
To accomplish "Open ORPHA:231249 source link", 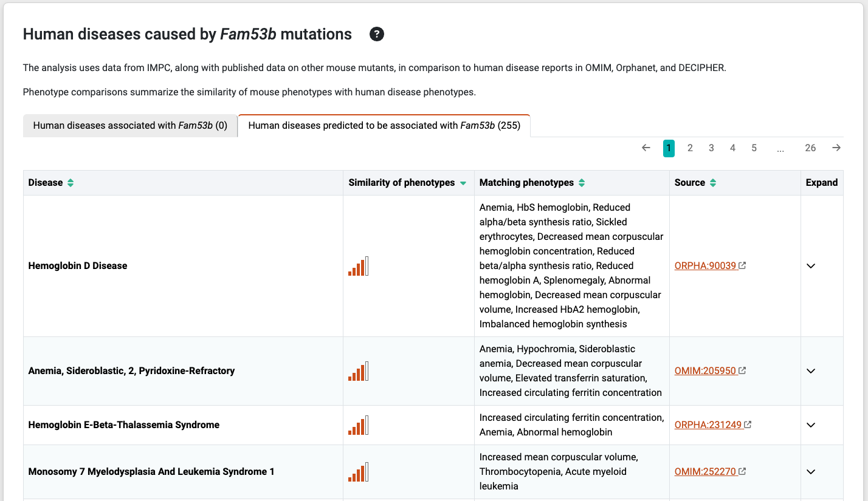I will pos(708,425).
